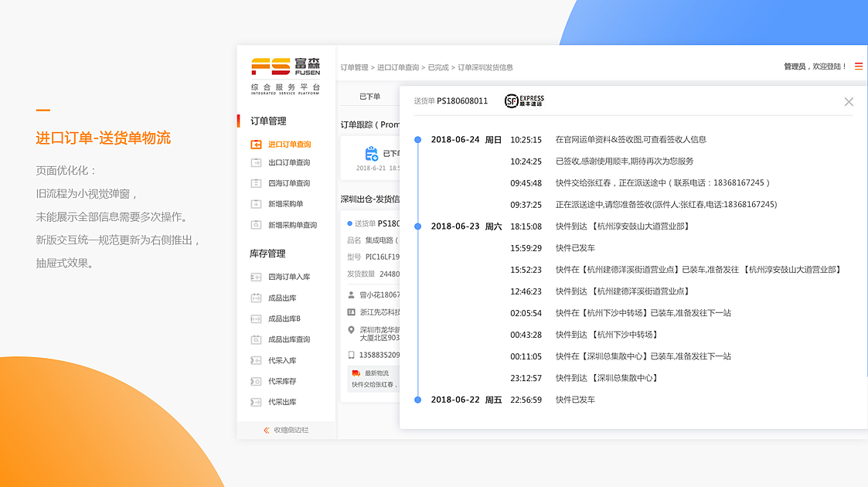Click 订单深圳发货信息 breadcrumb item
Image resolution: width=868 pixels, height=487 pixels.
[x=485, y=67]
